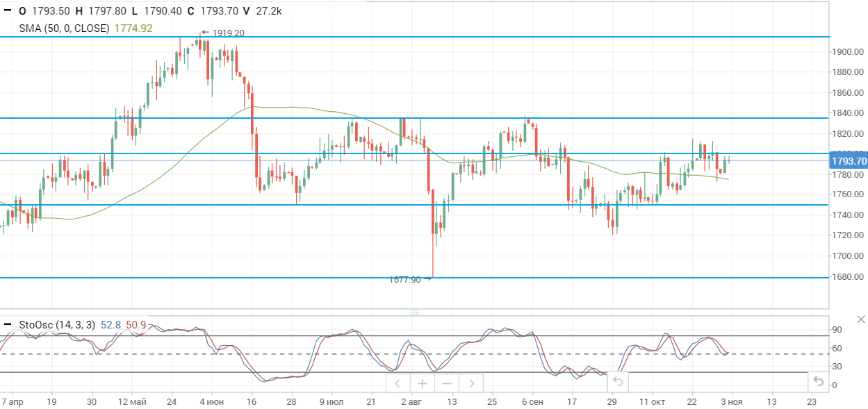The height and width of the screenshot is (409, 868).
Task: Select the current price tag 1793.70
Action: [849, 161]
